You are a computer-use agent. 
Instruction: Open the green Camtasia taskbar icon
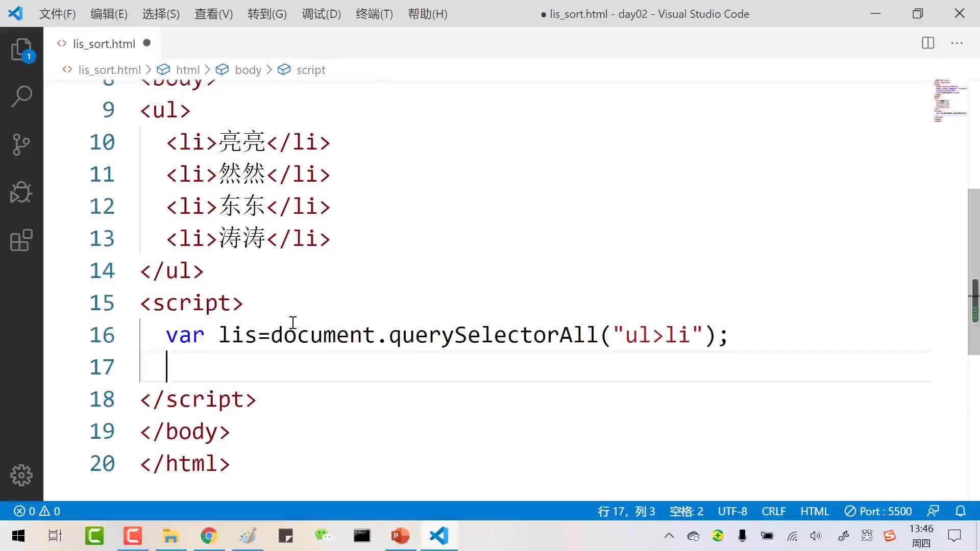click(x=94, y=536)
